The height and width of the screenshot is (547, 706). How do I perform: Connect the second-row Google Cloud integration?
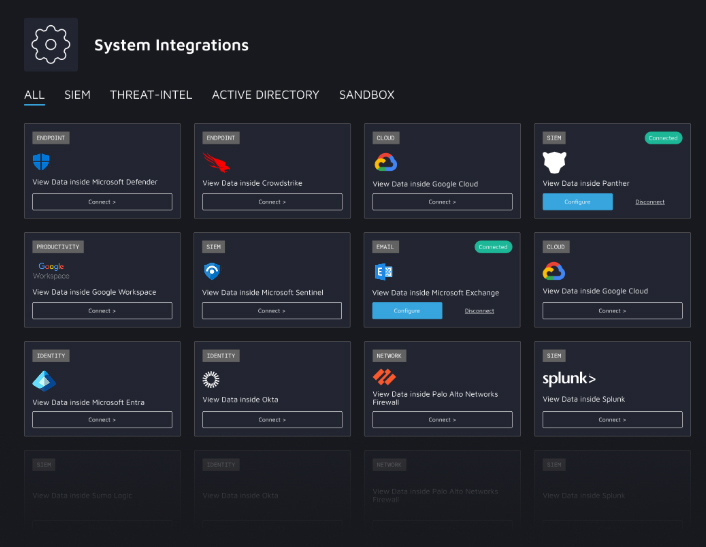coord(612,311)
